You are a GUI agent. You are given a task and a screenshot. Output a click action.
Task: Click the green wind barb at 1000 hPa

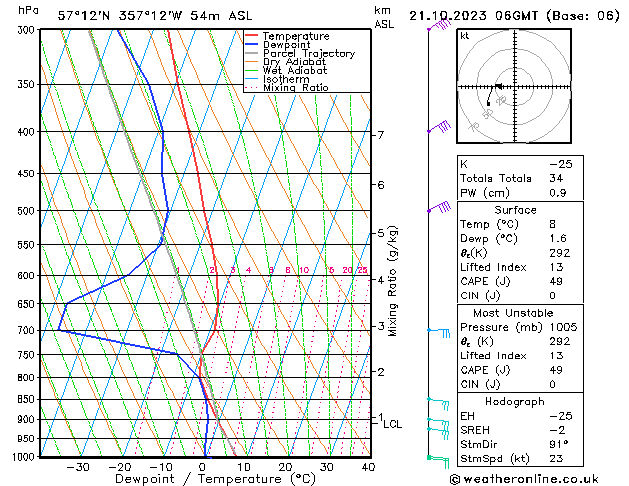click(x=438, y=462)
